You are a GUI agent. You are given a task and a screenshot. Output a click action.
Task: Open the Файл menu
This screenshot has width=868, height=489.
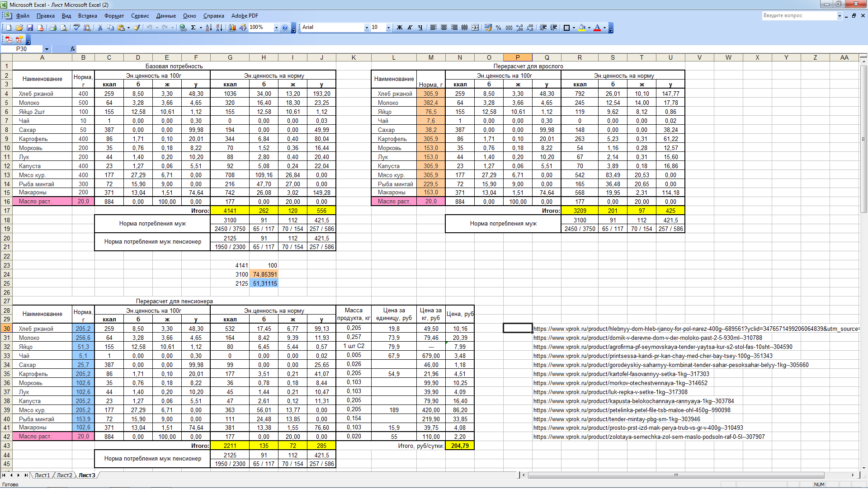click(23, 16)
